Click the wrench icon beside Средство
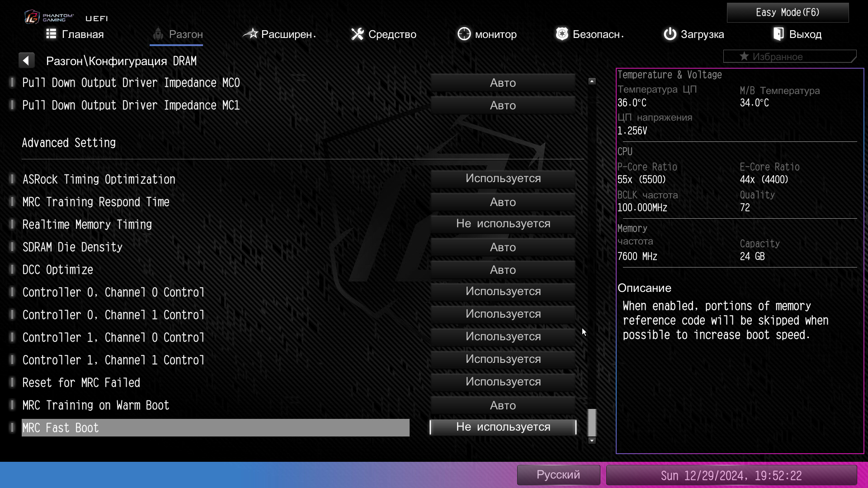This screenshot has width=868, height=488. point(357,34)
